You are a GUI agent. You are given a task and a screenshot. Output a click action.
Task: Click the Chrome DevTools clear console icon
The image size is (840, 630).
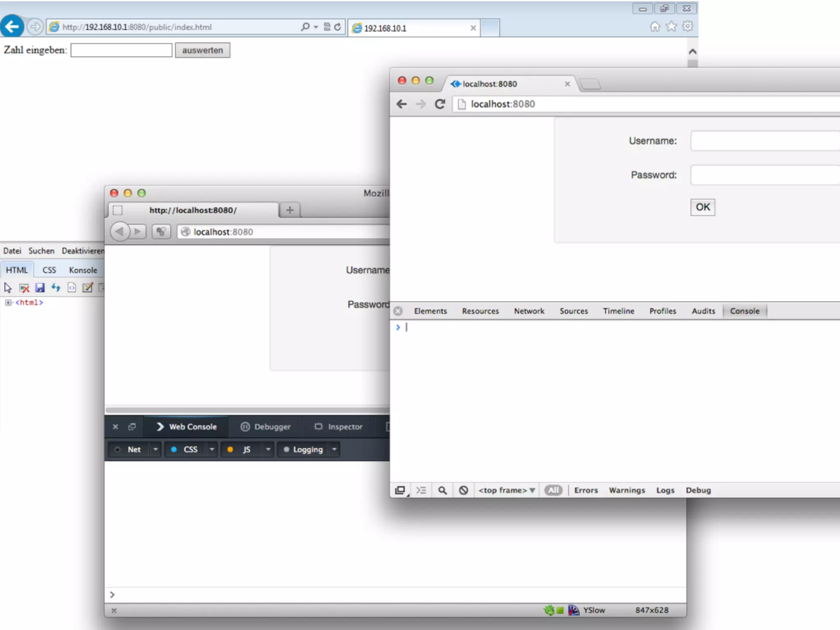coord(463,490)
